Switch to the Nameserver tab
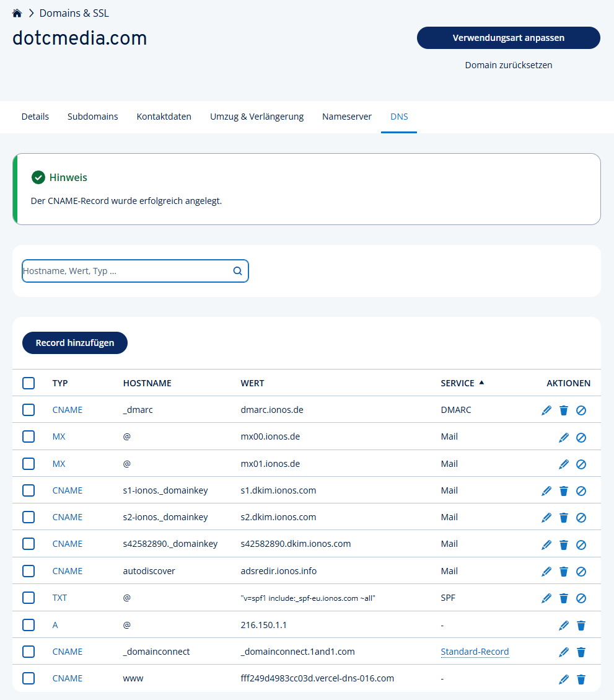The height and width of the screenshot is (700, 614). [x=346, y=116]
